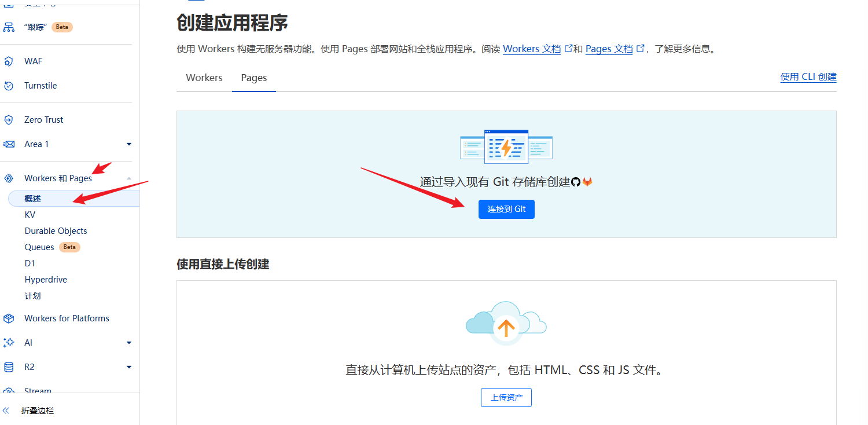Screen dimensions: 868x425
Task: Click the Area 1 envelope icon
Action: [x=9, y=144]
